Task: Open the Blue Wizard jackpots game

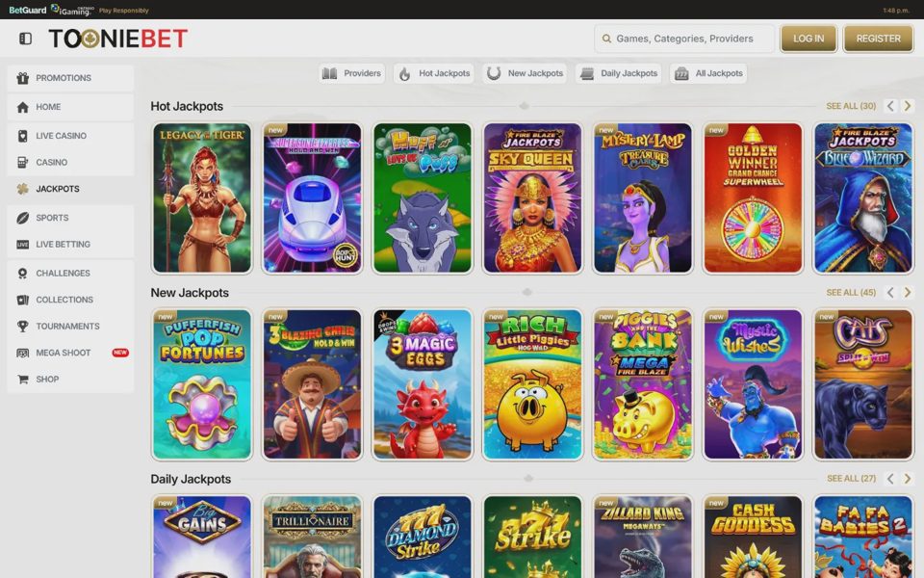Action: pyautogui.click(x=862, y=198)
